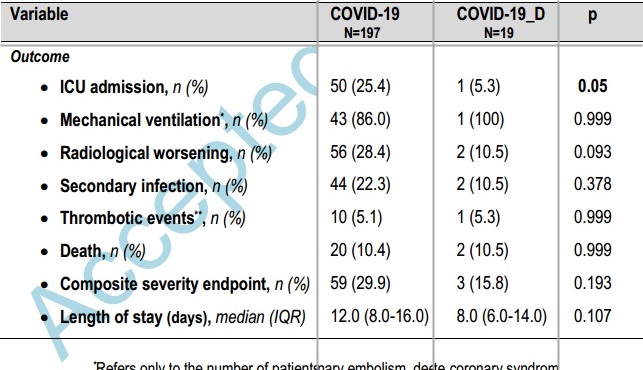Click the p column header

point(592,16)
